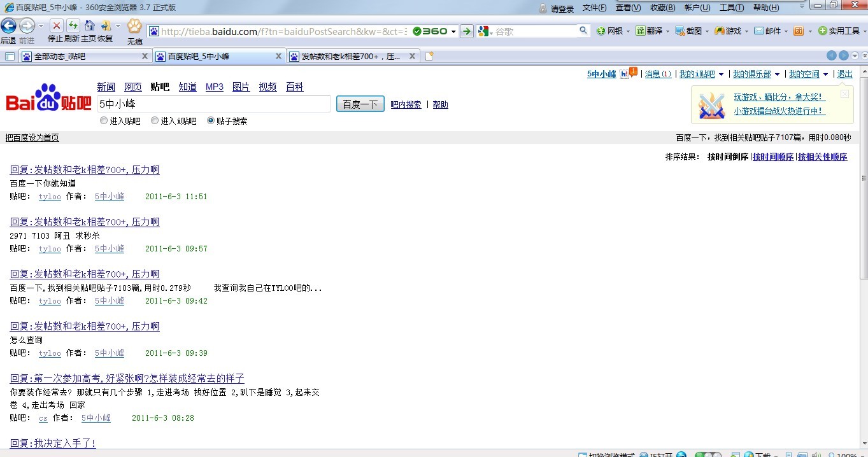Click the 百度一下 search button
This screenshot has height=457, width=868.
click(360, 104)
